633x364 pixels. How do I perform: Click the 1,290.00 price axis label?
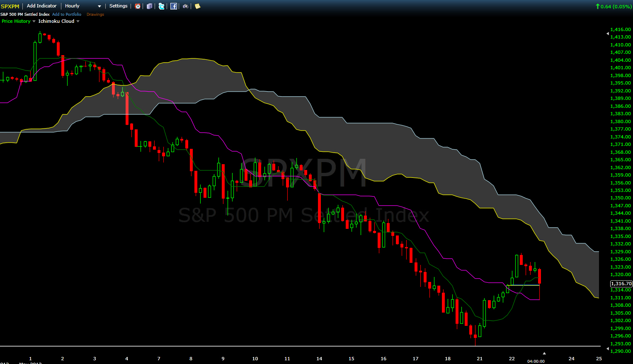point(621,351)
